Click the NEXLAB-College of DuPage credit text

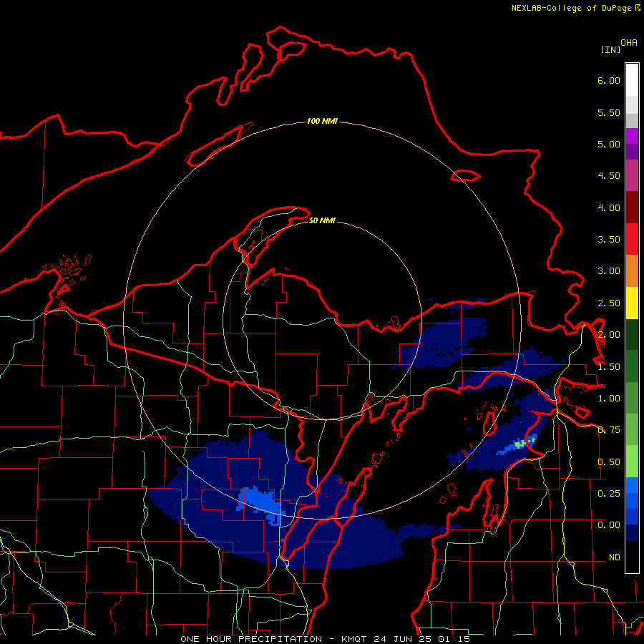click(575, 8)
